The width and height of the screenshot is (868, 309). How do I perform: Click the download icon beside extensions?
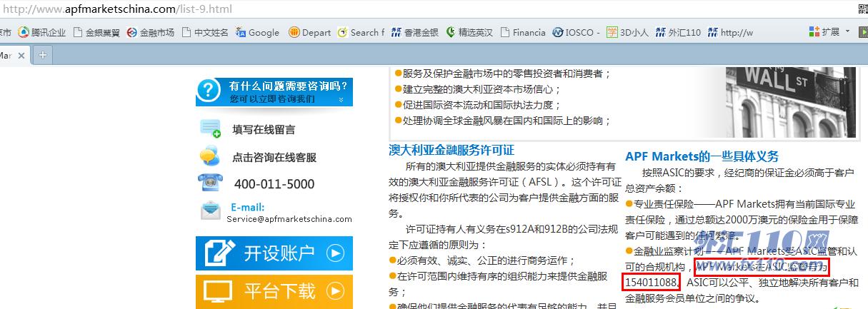coord(862,32)
